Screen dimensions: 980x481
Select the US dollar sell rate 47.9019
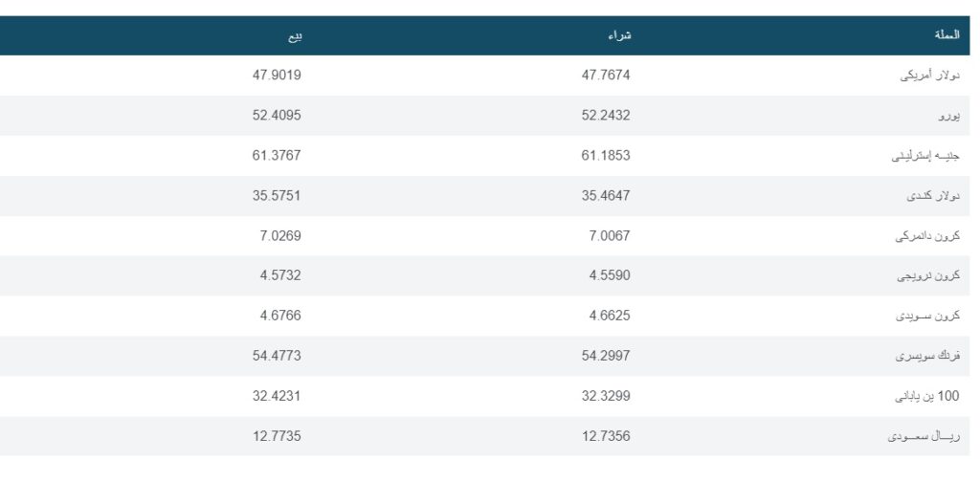[x=279, y=75]
